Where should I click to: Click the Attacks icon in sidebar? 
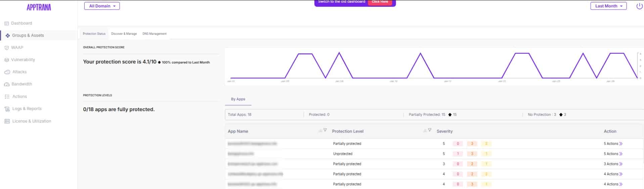pyautogui.click(x=7, y=72)
